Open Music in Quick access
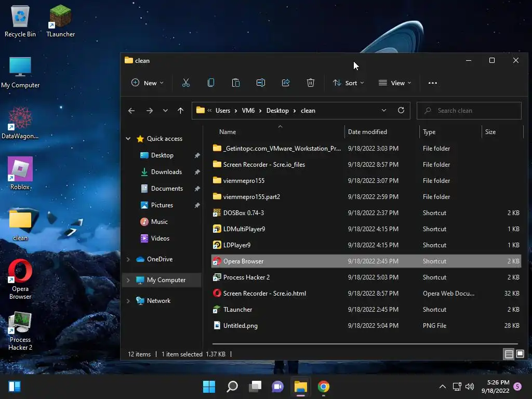Image resolution: width=532 pixels, height=399 pixels. [159, 222]
